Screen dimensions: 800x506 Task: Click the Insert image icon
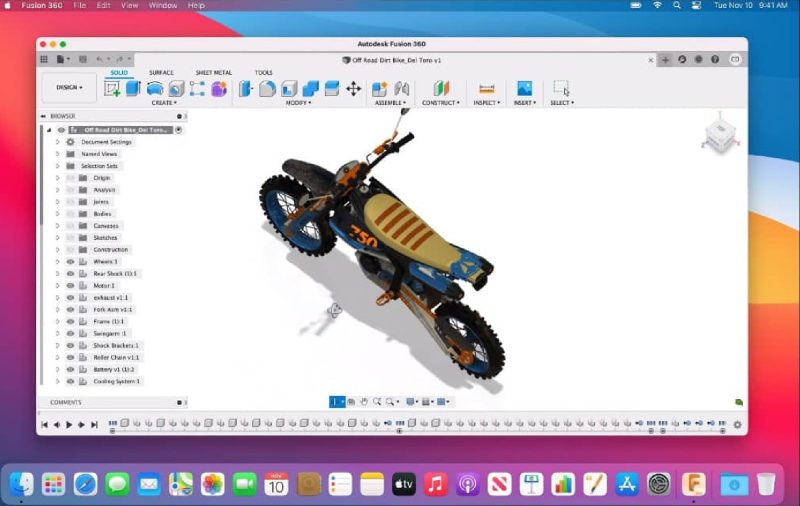point(524,88)
